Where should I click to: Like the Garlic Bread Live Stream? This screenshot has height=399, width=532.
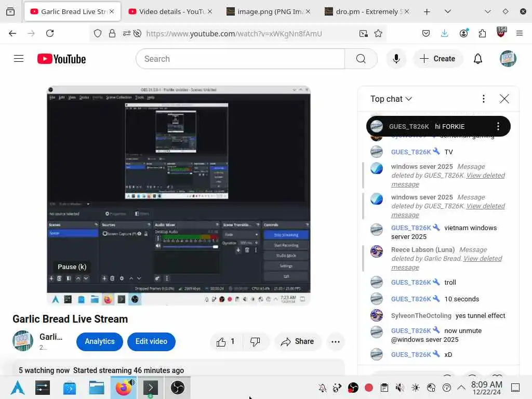(x=225, y=342)
